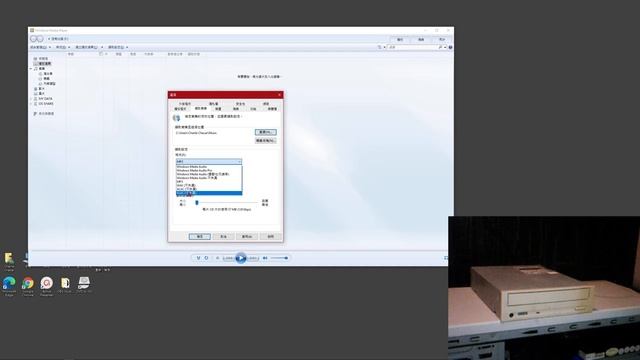
Task: Collapse the Music node in navigation pane
Action: (x=31, y=69)
